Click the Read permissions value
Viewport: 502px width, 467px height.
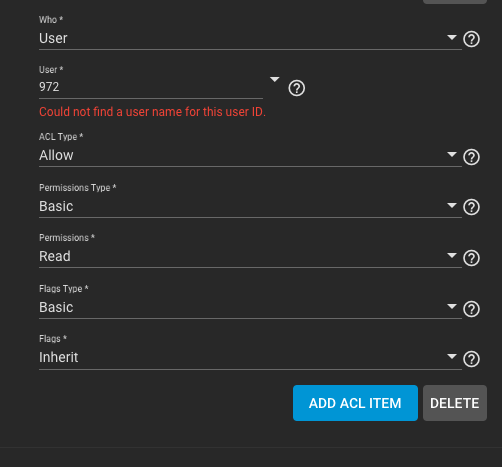(55, 256)
